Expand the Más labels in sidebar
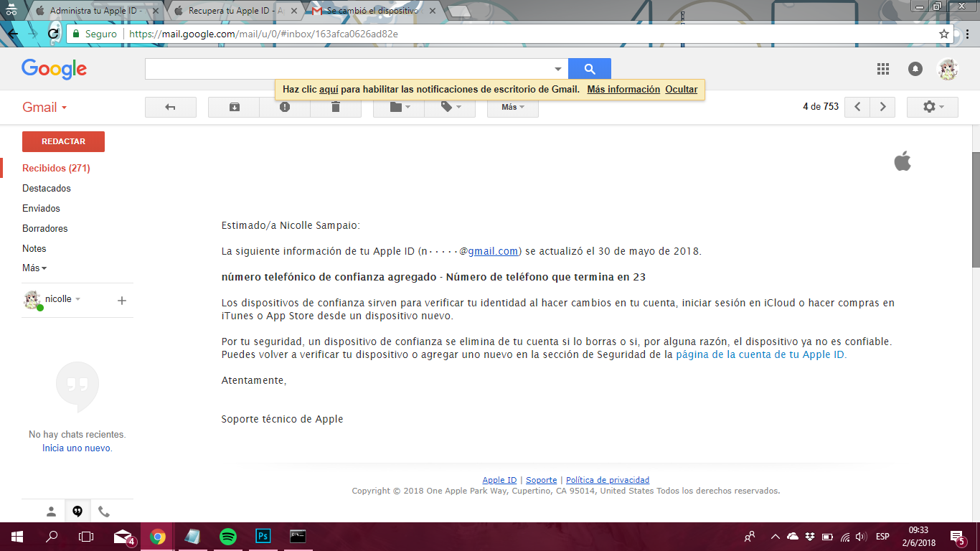 pyautogui.click(x=34, y=268)
